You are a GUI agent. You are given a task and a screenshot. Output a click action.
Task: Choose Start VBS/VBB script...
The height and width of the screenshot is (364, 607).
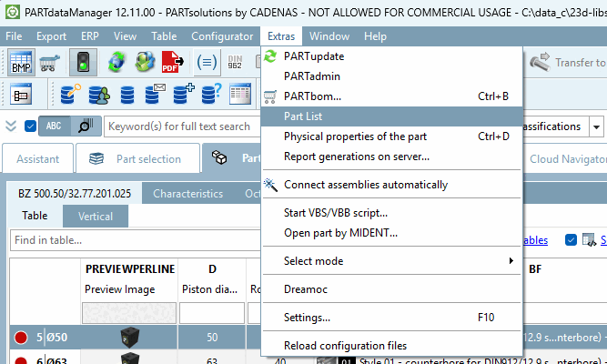pos(391,213)
